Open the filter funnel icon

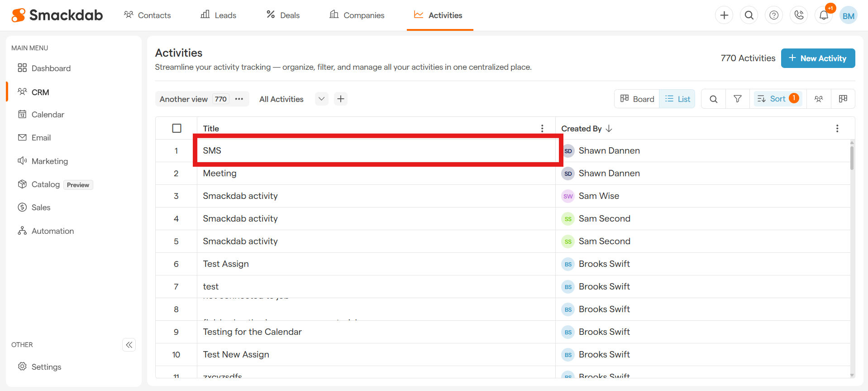[737, 99]
